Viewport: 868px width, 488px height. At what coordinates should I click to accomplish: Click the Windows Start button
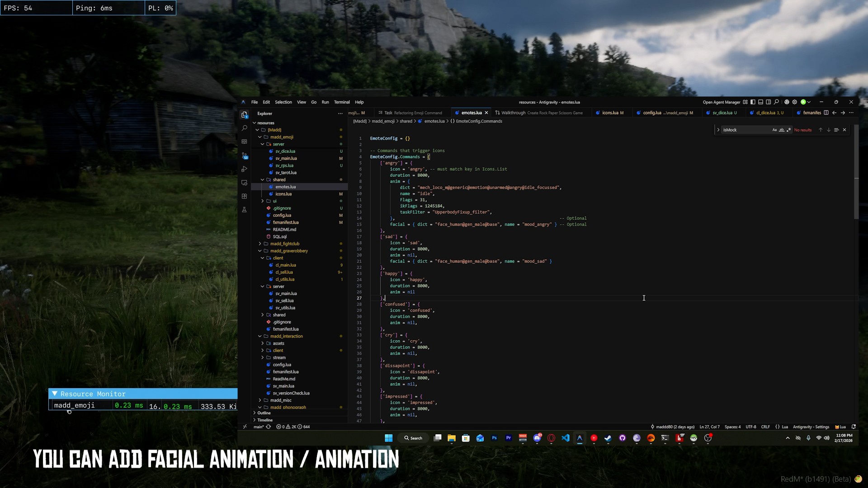pyautogui.click(x=388, y=438)
